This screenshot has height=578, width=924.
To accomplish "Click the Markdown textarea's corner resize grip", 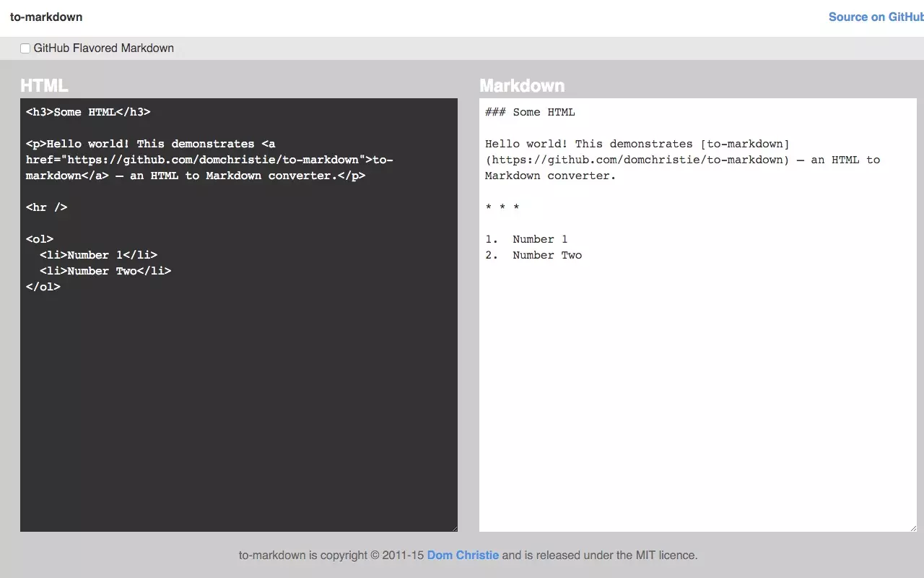I will point(912,527).
